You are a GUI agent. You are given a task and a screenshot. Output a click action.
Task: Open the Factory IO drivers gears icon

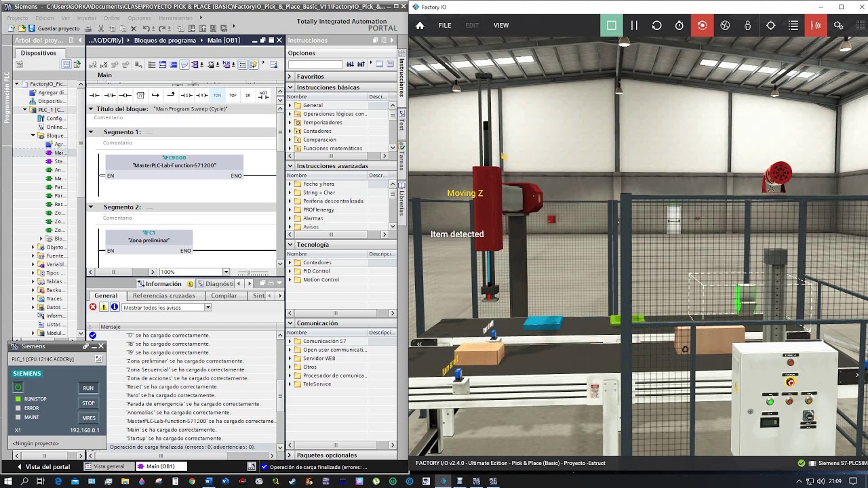coord(839,25)
